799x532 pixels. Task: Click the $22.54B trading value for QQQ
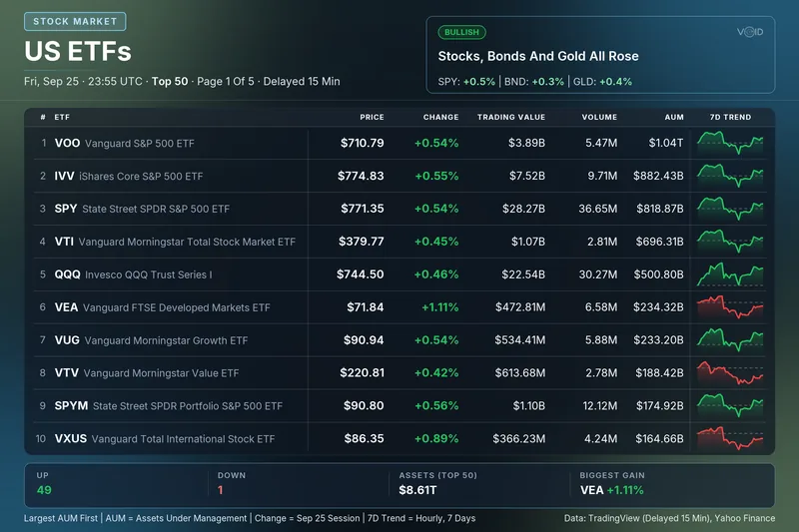click(x=523, y=274)
